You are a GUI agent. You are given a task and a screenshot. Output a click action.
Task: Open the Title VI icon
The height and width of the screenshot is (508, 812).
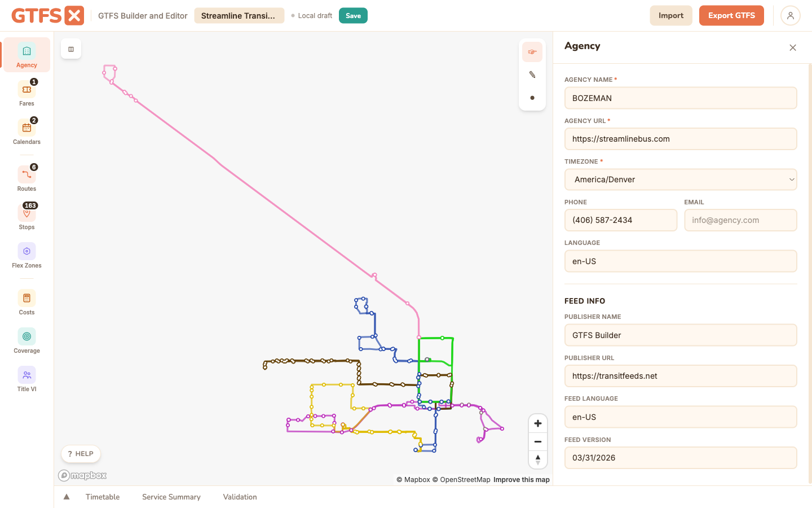(x=27, y=379)
